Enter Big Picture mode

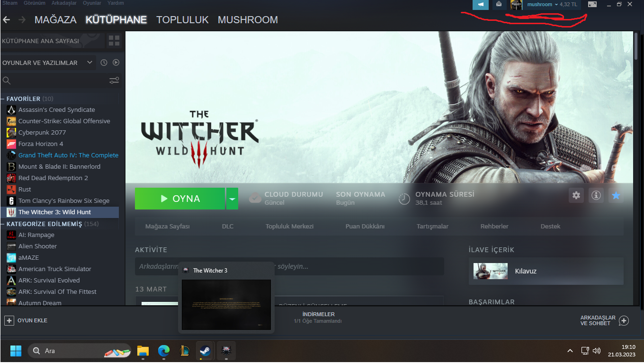(x=592, y=4)
